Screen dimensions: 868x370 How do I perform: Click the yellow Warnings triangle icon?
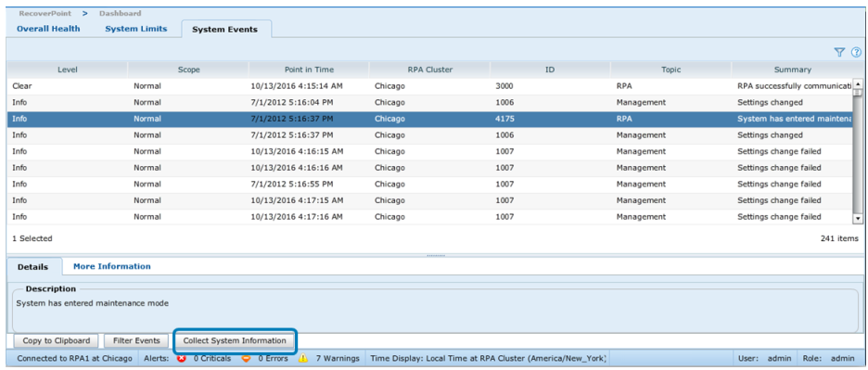pyautogui.click(x=303, y=358)
